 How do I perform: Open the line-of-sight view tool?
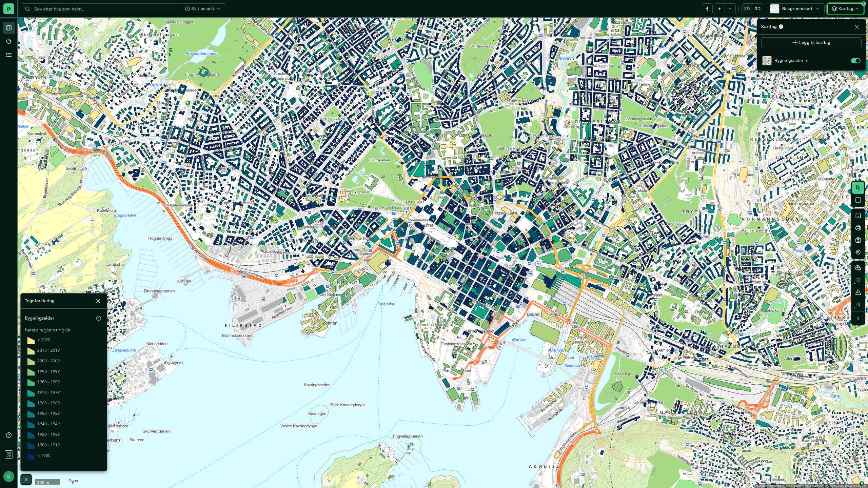click(858, 304)
